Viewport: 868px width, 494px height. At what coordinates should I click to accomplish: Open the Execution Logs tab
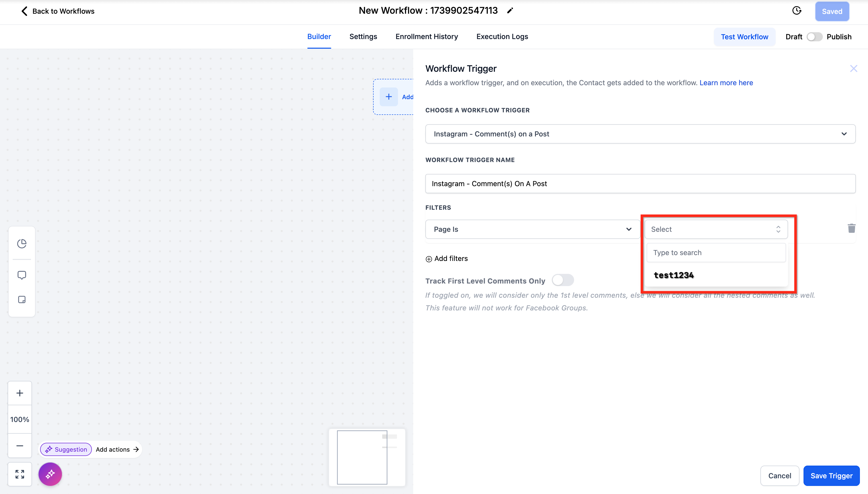[x=502, y=37]
